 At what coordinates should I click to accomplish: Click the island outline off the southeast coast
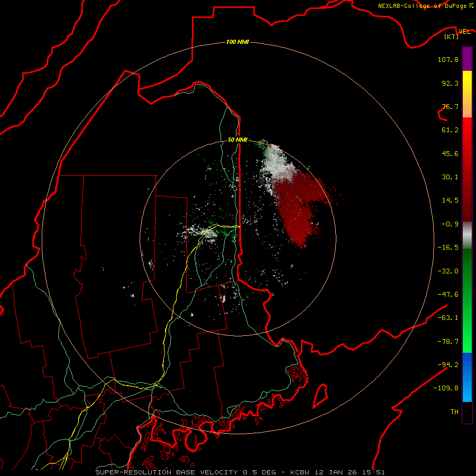pos(321,396)
